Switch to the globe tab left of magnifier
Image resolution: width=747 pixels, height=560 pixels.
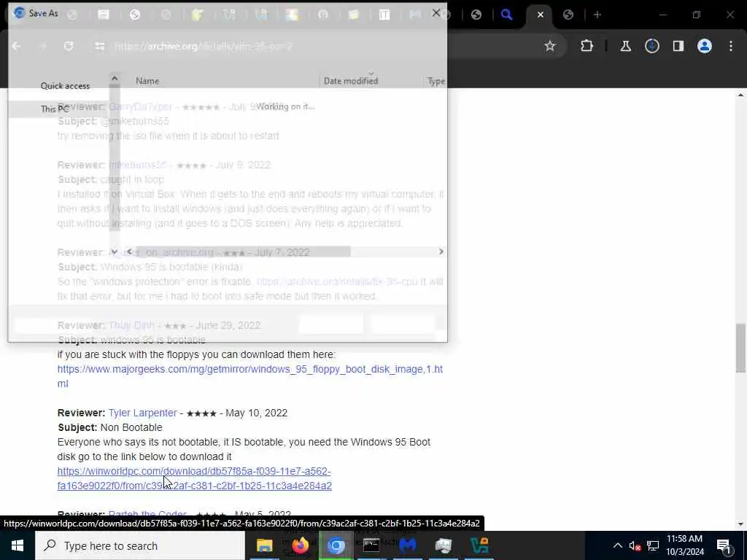click(x=476, y=15)
